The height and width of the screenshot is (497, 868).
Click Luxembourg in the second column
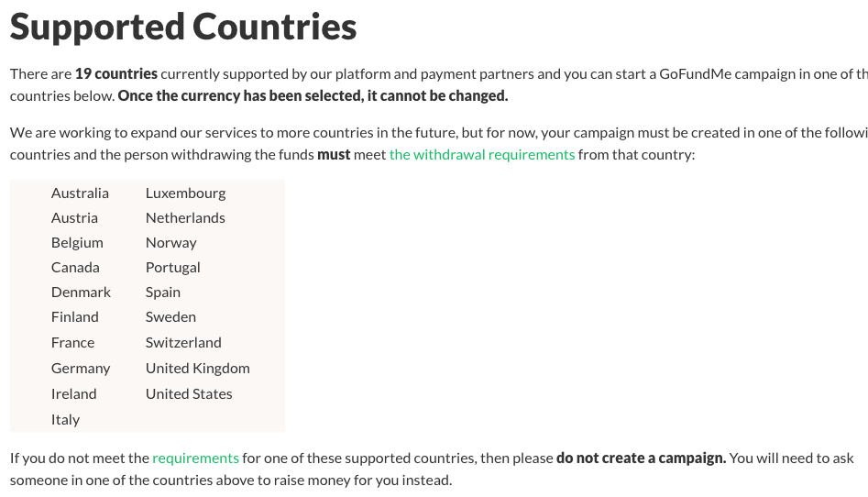pyautogui.click(x=185, y=193)
